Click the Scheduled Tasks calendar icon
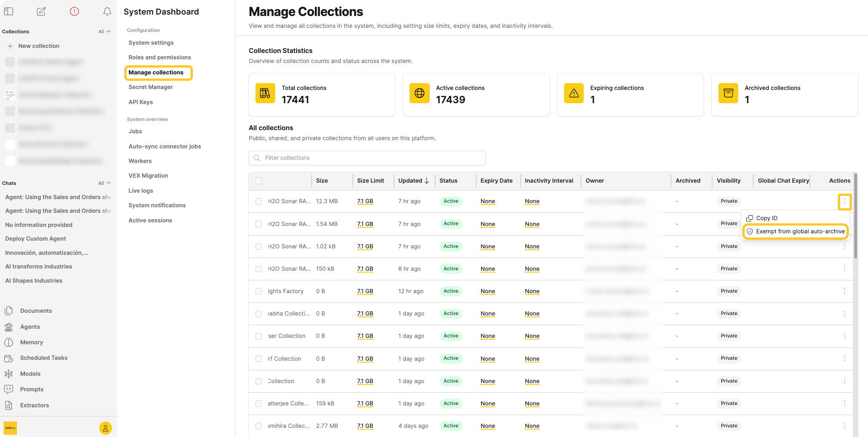 click(x=9, y=358)
